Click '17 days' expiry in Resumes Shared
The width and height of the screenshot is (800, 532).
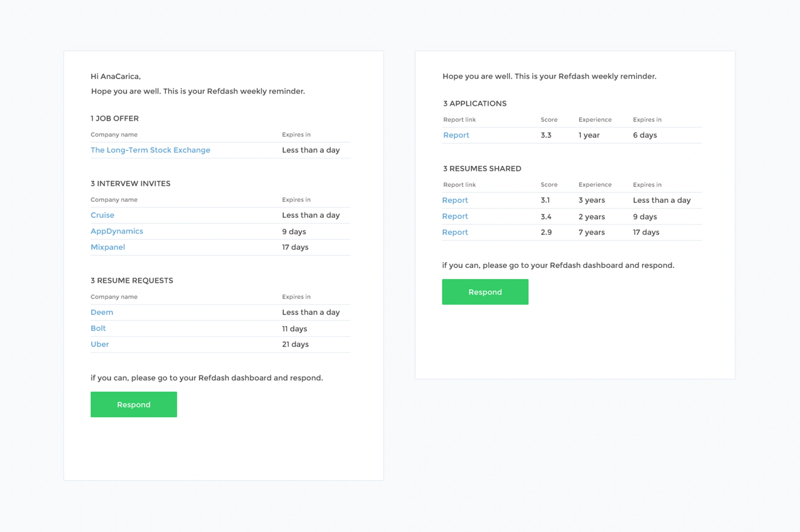(x=646, y=232)
